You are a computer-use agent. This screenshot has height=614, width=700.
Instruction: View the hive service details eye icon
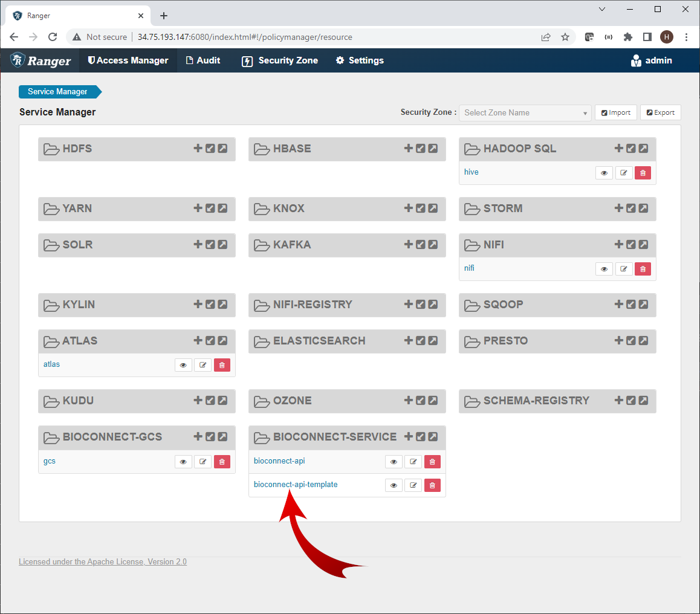click(x=604, y=173)
